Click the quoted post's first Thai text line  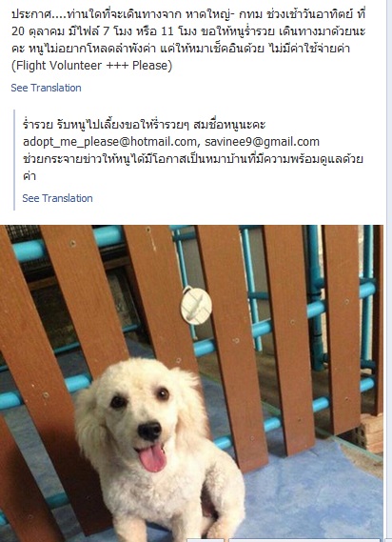(x=144, y=125)
